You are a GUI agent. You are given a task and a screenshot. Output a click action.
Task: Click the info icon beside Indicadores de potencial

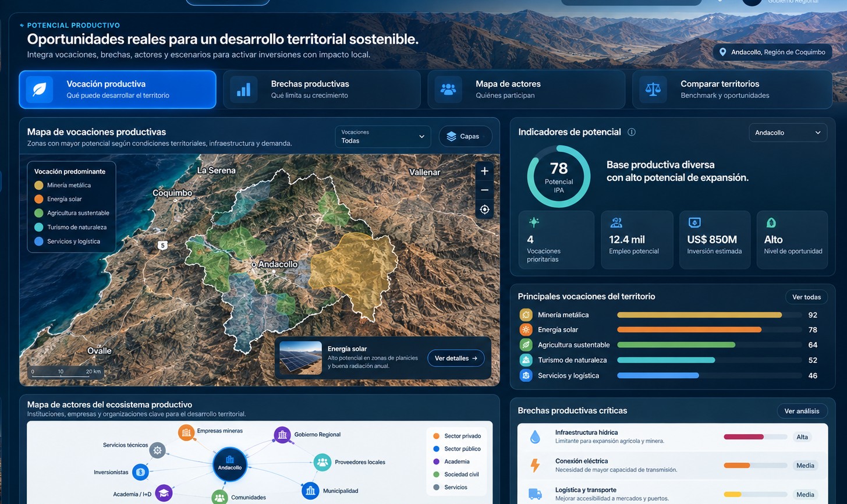tap(632, 132)
